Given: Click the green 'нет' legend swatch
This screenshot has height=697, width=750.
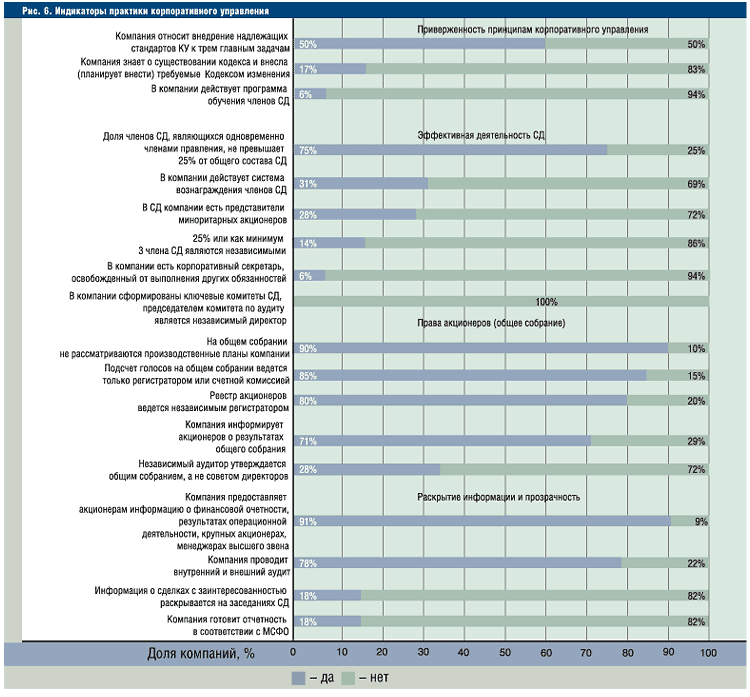Looking at the screenshot, I should [x=348, y=678].
